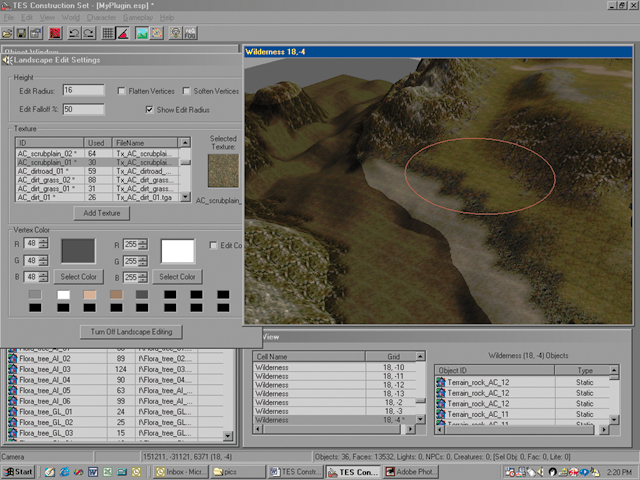Open the Windows Start menu
Image resolution: width=640 pixels, height=480 pixels.
tap(18, 470)
